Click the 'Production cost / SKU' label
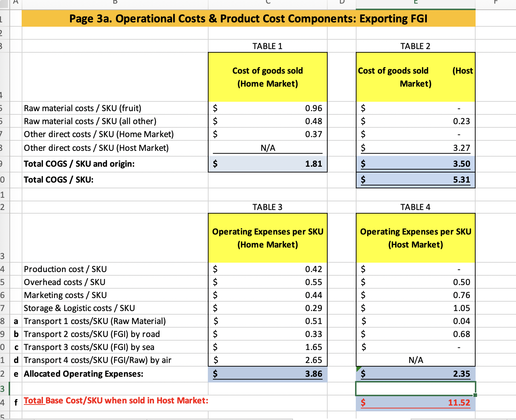 point(65,269)
